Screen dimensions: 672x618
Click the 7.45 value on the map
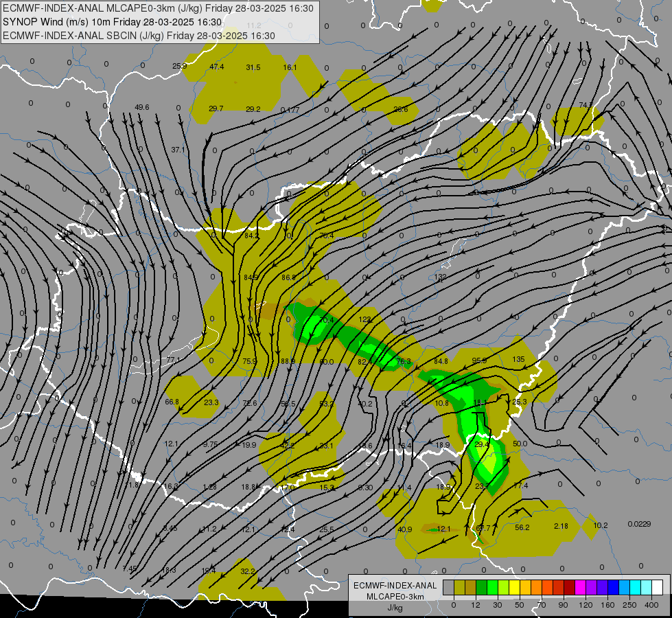click(x=130, y=569)
